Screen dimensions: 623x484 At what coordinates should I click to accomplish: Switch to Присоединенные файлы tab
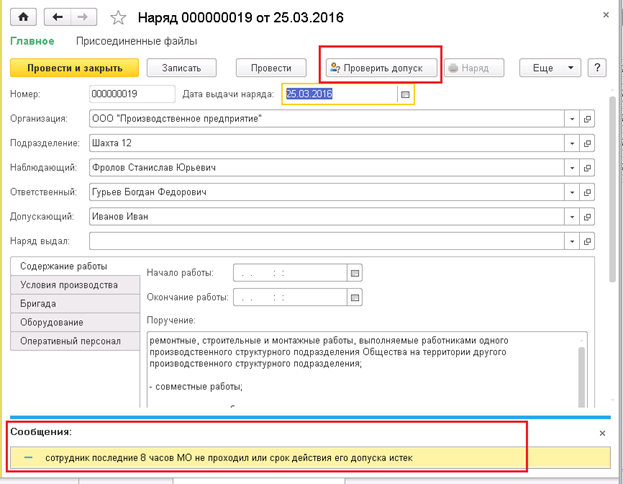[x=136, y=41]
